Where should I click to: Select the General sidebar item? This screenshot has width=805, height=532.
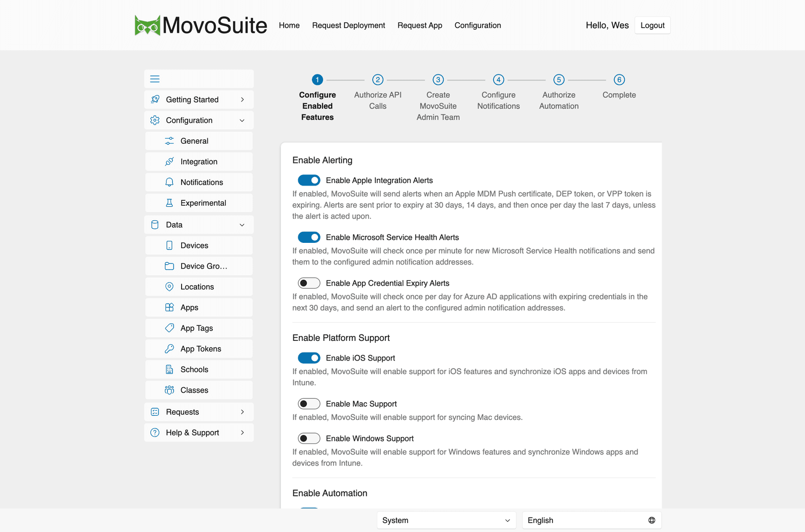click(x=199, y=141)
